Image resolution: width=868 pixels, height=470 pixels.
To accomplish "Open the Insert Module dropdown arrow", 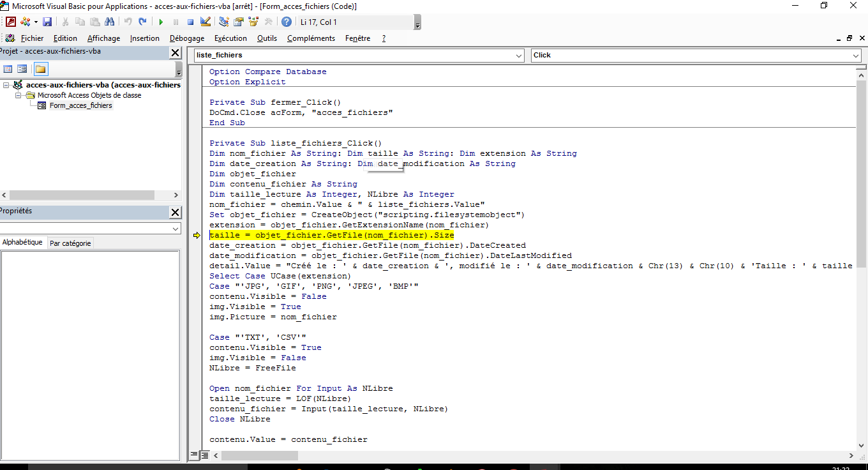I will coord(36,22).
